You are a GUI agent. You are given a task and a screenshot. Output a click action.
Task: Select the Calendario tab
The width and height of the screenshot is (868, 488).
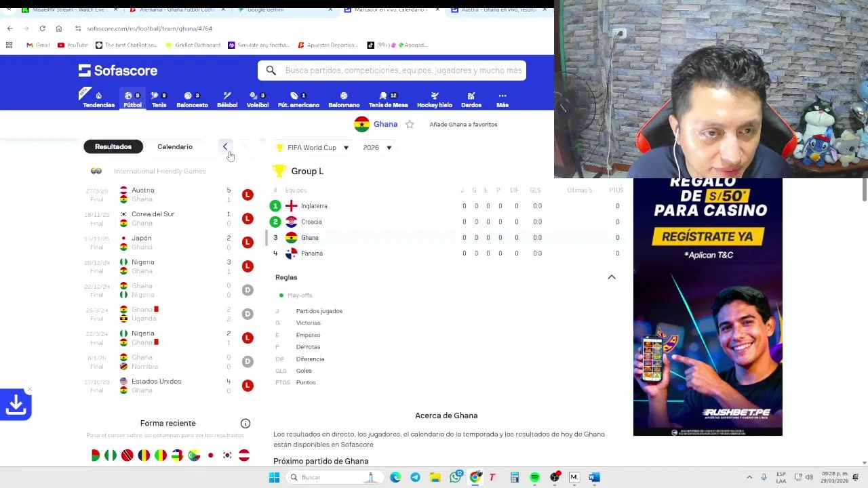pos(175,146)
